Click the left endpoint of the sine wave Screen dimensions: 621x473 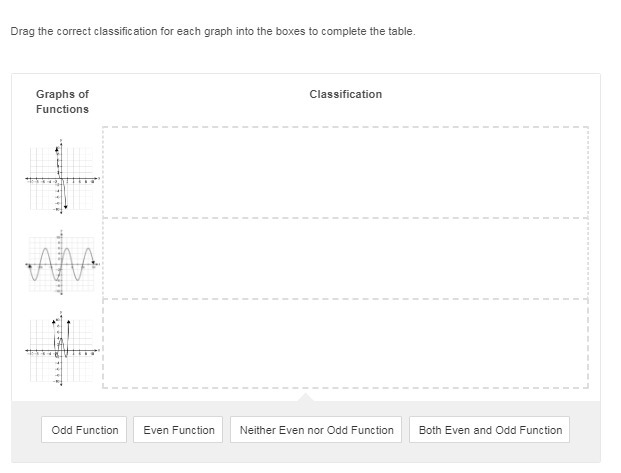point(30,266)
